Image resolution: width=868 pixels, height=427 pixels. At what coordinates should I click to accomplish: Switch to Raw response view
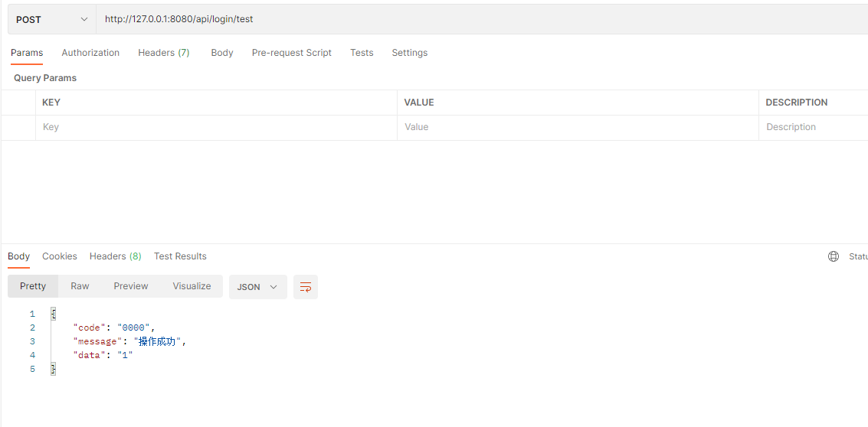coord(80,286)
